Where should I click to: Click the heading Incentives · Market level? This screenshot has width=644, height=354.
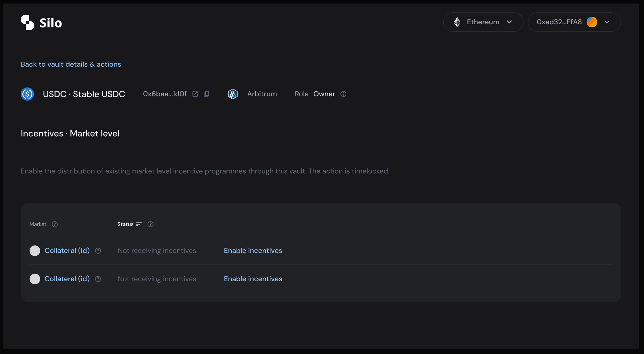pyautogui.click(x=70, y=133)
